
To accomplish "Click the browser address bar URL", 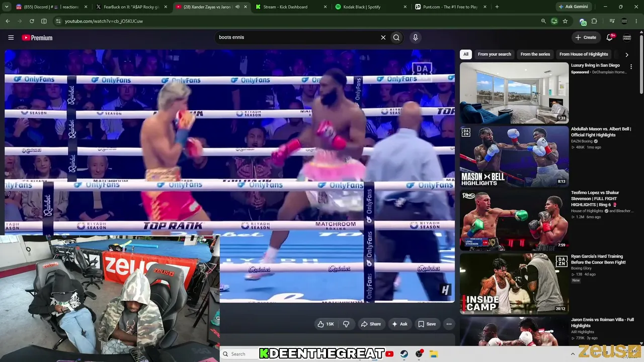I will [104, 21].
